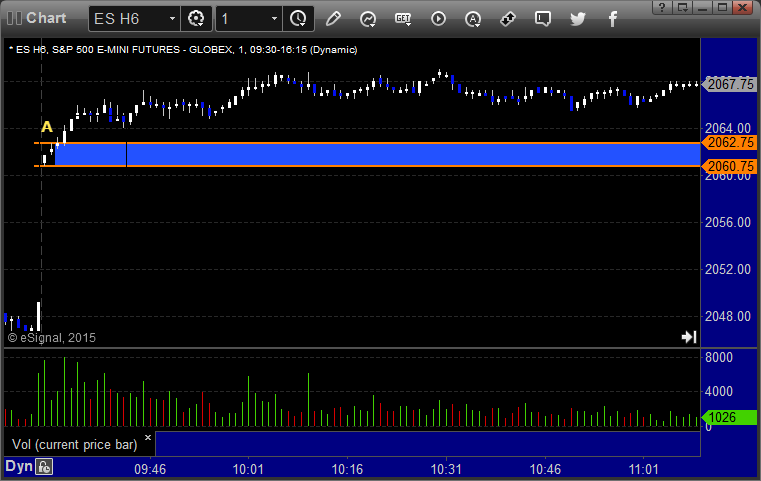Click the blue shaded price zone
The height and width of the screenshot is (481, 761).
pyautogui.click(x=377, y=155)
